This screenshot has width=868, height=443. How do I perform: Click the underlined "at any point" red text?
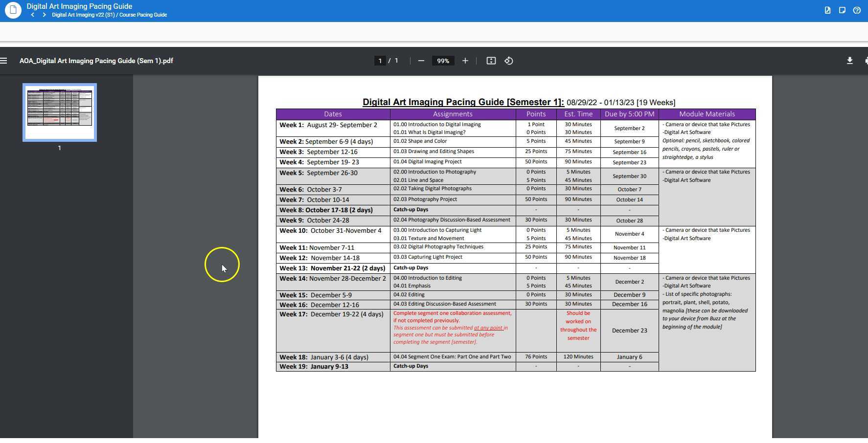tap(488, 328)
